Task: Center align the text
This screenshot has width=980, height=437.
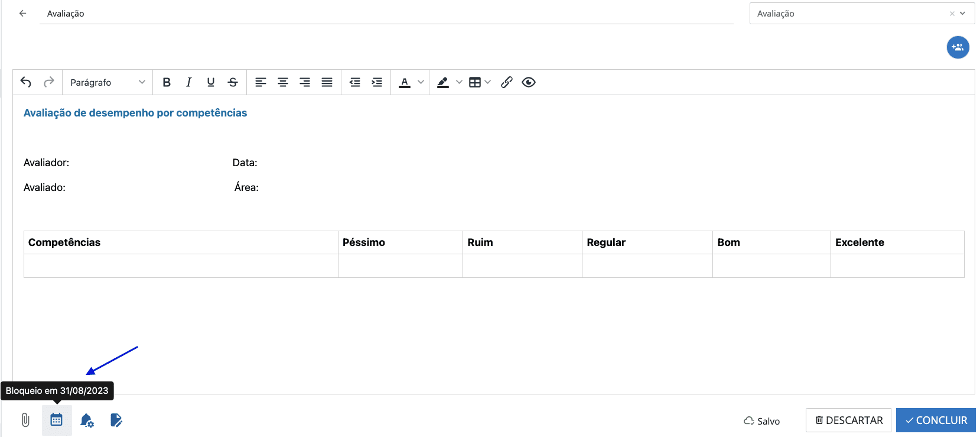Action: tap(283, 82)
